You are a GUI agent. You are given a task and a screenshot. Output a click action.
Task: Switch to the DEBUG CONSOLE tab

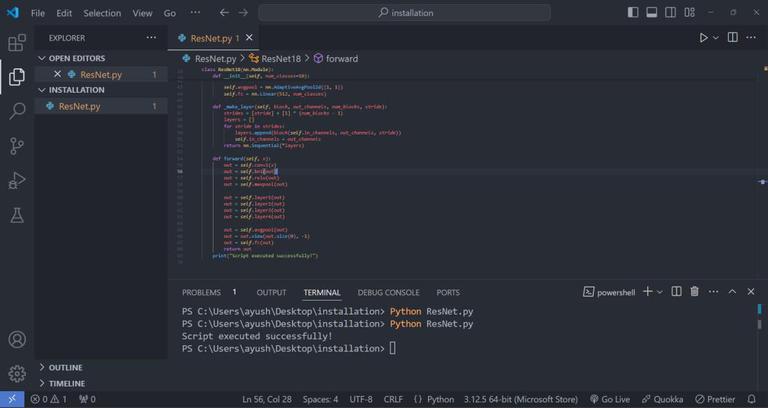point(388,293)
